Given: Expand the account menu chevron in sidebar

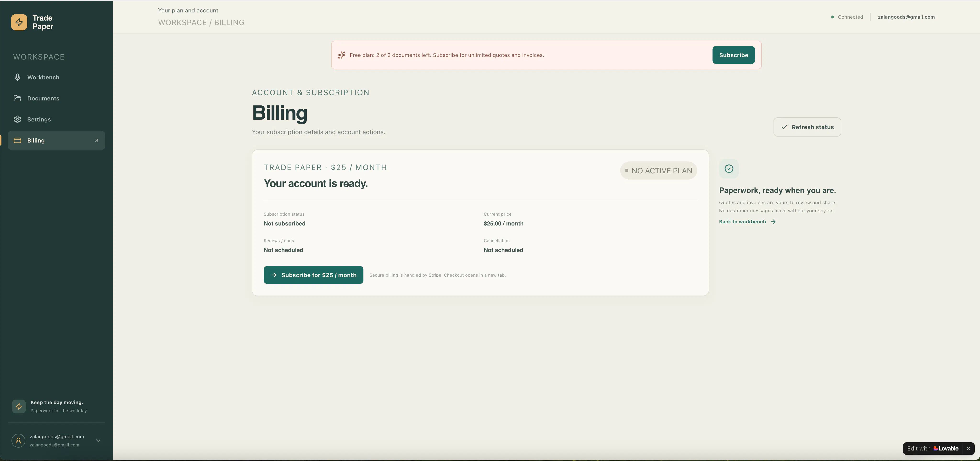Looking at the screenshot, I should (98, 441).
